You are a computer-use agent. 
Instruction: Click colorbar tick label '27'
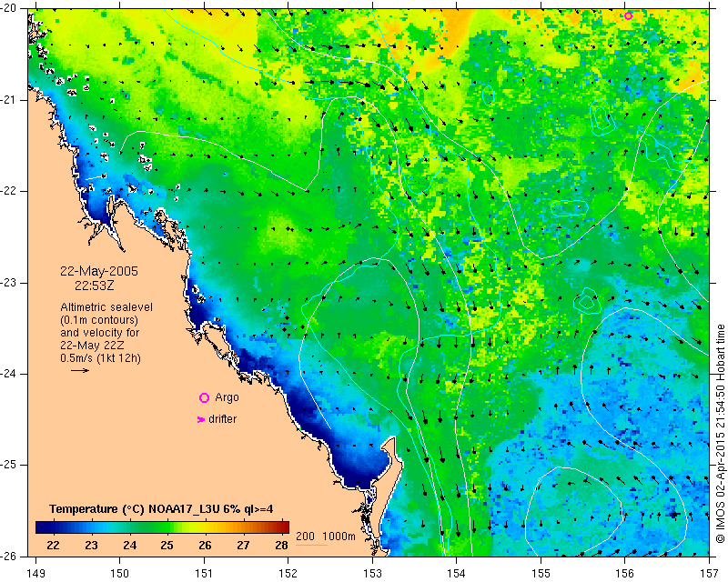(x=243, y=545)
